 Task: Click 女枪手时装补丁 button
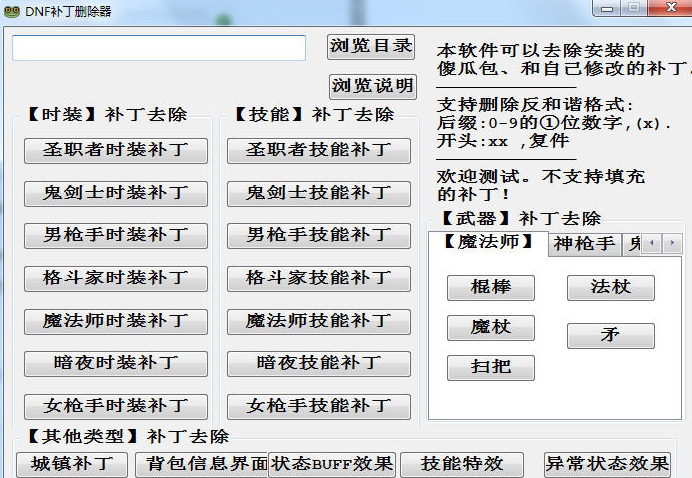116,406
